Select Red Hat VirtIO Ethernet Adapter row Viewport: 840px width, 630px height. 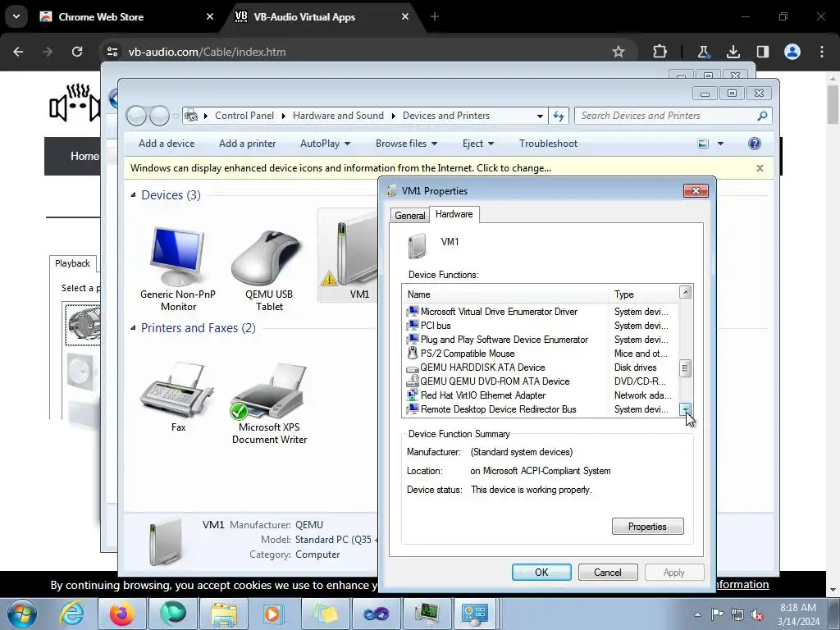coord(540,395)
